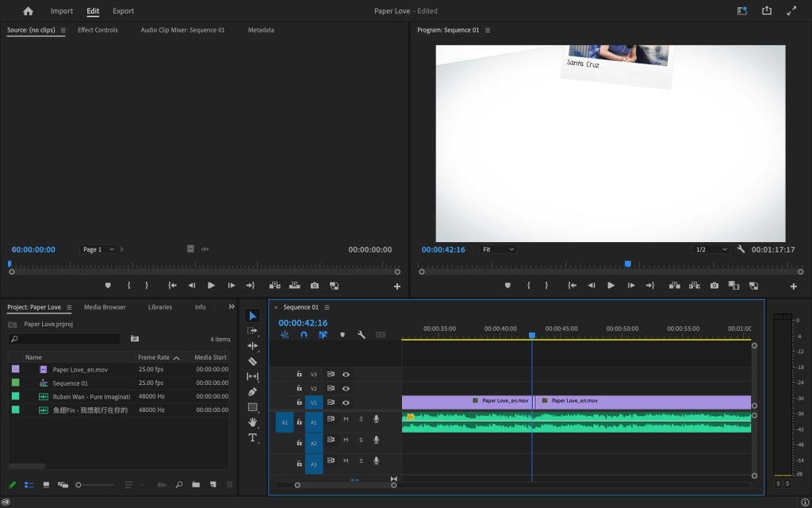
Task: Toggle the V2 track lock
Action: pos(299,388)
